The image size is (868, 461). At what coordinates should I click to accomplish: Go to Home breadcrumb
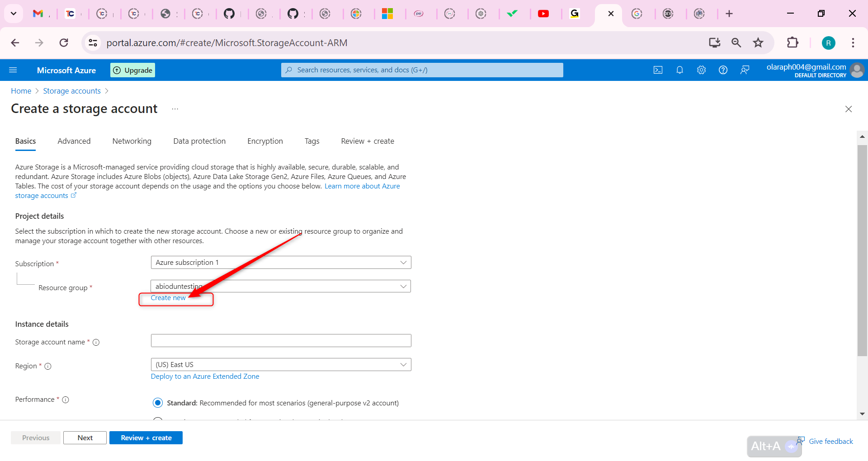tap(21, 91)
